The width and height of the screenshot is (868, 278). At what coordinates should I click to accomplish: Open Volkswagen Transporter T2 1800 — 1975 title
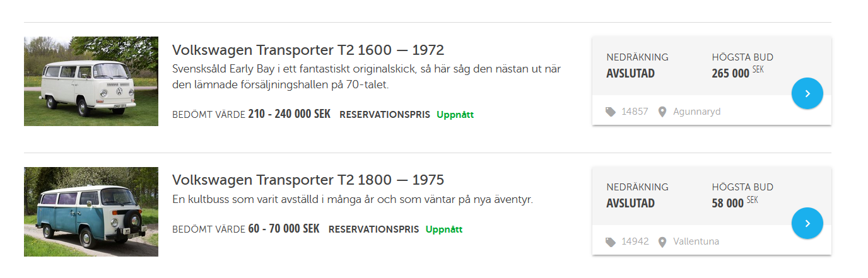point(308,180)
